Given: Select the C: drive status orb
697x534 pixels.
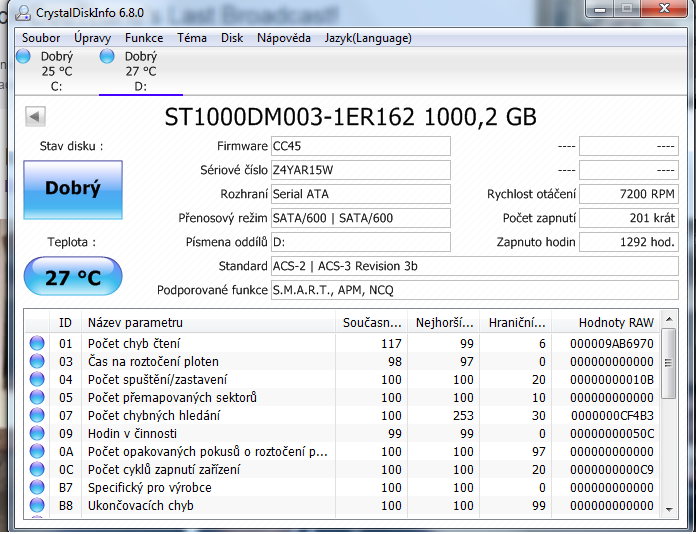Looking at the screenshot, I should (x=23, y=56).
